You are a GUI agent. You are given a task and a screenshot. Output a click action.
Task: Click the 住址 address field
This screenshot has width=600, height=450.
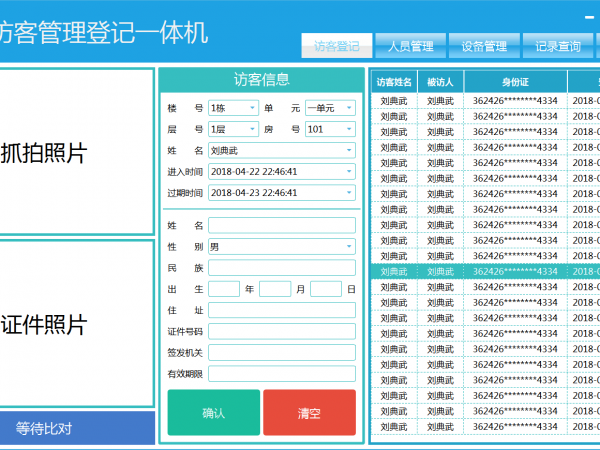point(281,310)
